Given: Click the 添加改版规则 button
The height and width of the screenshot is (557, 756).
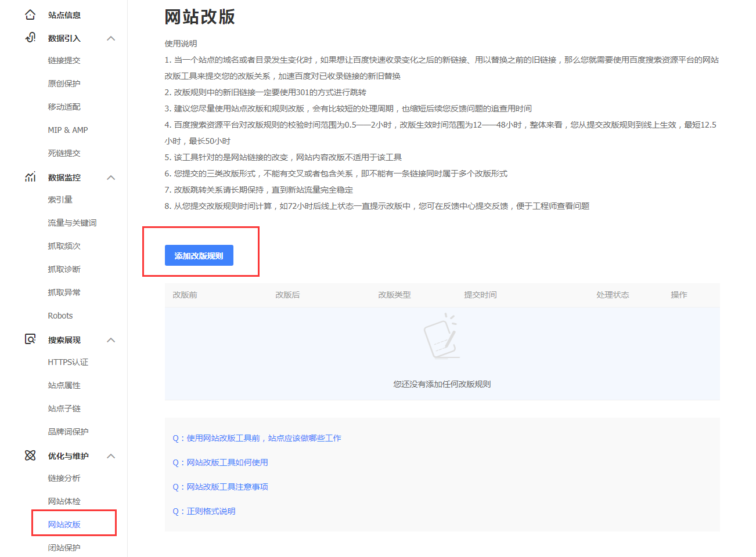Looking at the screenshot, I should [199, 255].
